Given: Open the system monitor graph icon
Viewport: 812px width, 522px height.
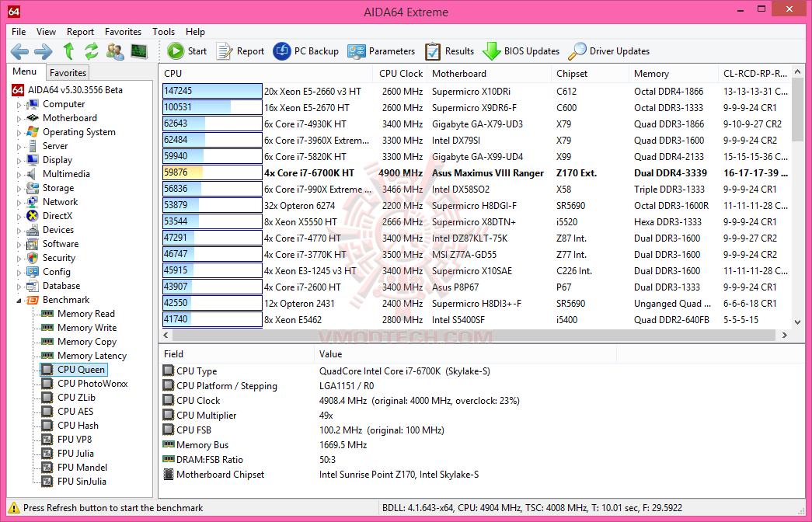Looking at the screenshot, I should tap(139, 51).
